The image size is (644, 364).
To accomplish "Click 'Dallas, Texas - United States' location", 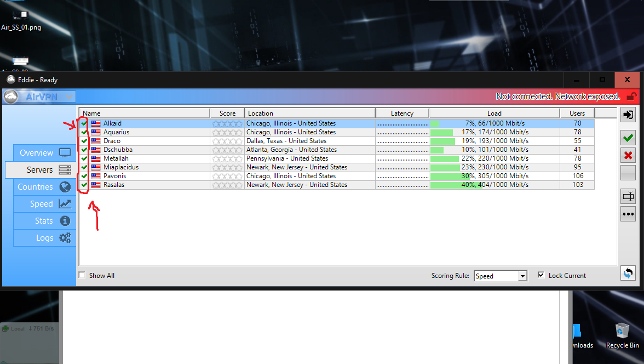I will (286, 141).
